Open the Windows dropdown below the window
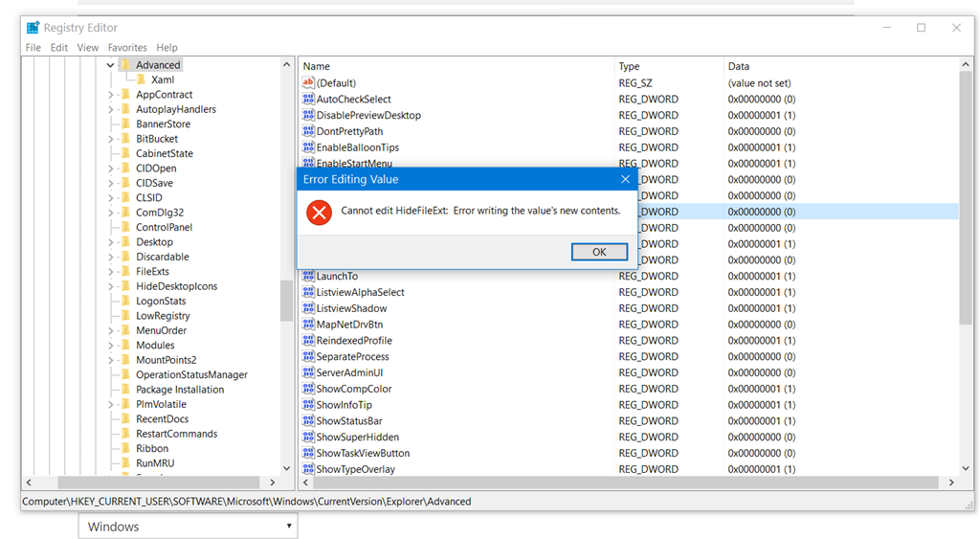980x539 pixels. pyautogui.click(x=189, y=527)
